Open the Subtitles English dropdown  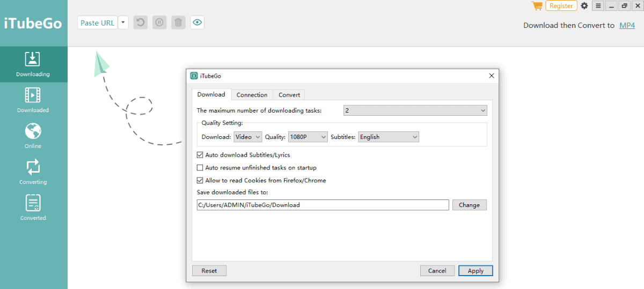click(x=389, y=137)
